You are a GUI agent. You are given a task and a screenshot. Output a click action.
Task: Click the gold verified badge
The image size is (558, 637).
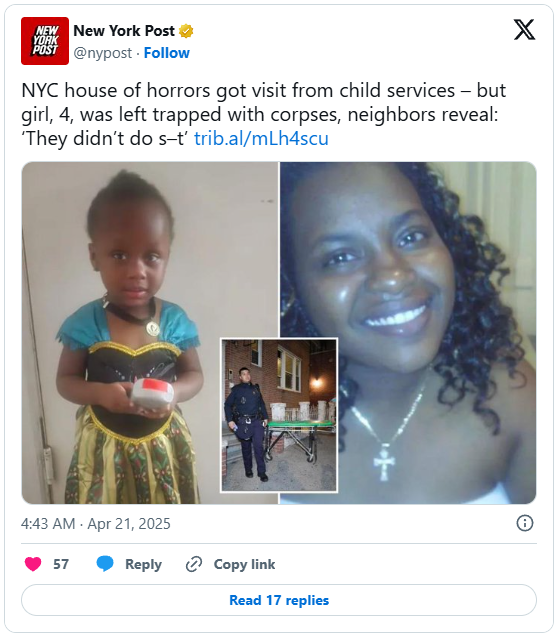pos(186,31)
